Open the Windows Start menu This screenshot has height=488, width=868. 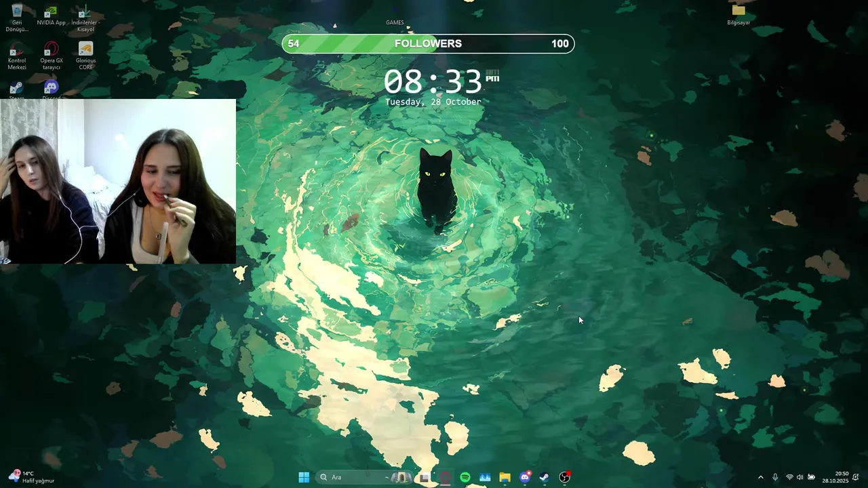click(x=304, y=477)
